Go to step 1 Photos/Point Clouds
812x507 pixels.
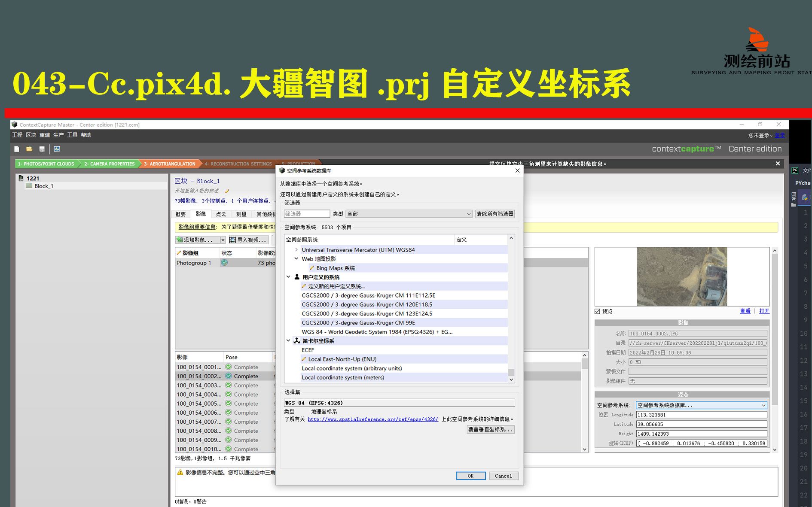point(46,164)
